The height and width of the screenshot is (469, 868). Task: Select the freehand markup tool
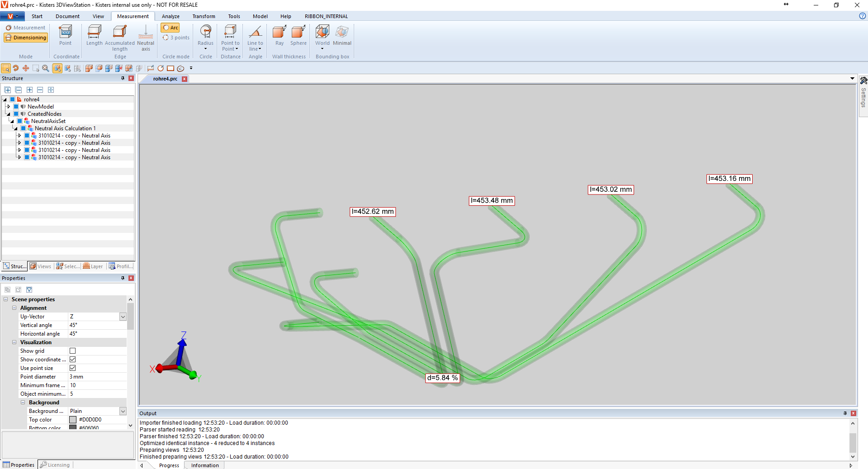click(x=180, y=68)
